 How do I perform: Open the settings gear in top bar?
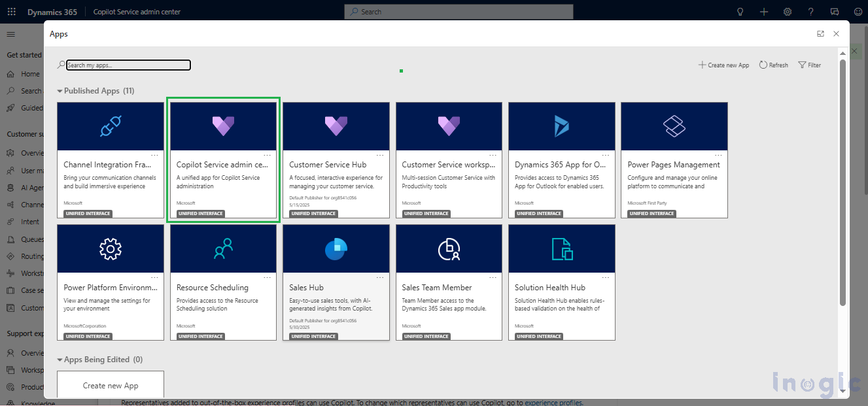coord(788,12)
